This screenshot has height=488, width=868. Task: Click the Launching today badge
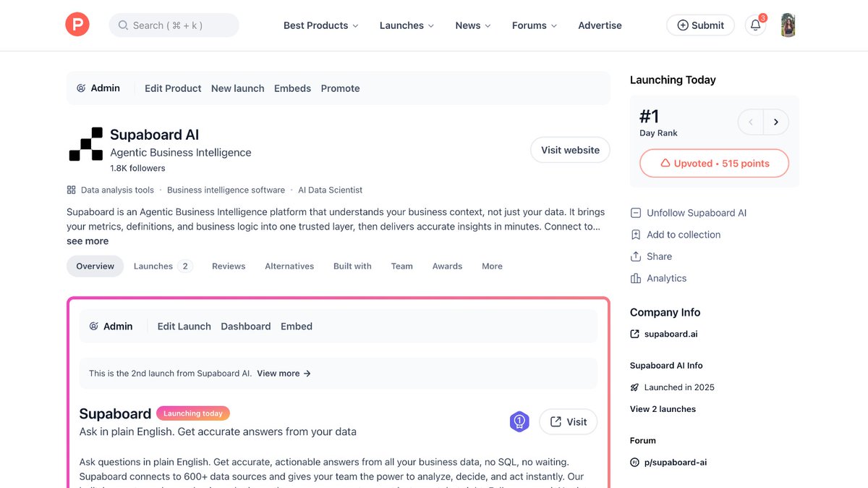pos(193,413)
